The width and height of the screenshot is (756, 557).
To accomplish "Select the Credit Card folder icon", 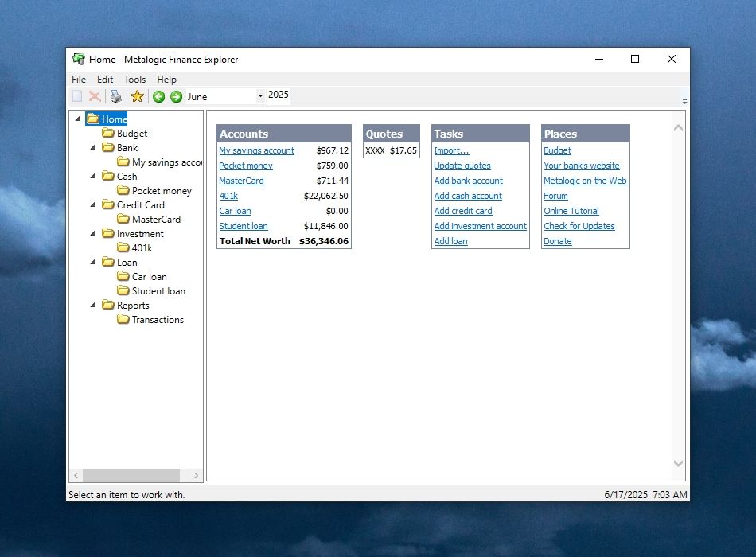I will (108, 205).
